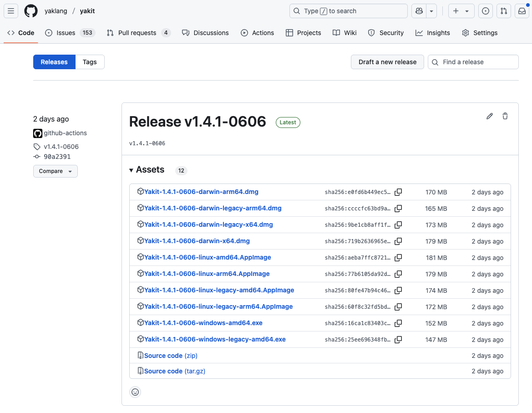Click the Latest release badge

[x=288, y=122]
